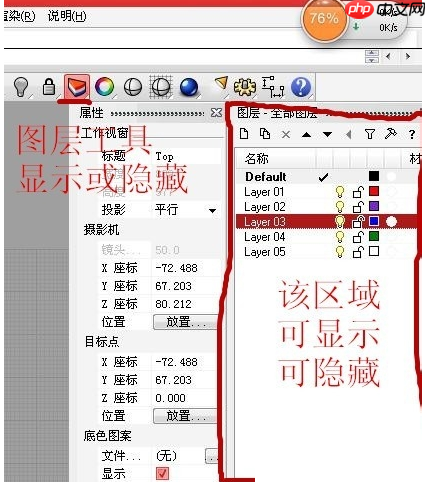This screenshot has height=482, width=426.
Task: Select the Layer 01 name
Action: [x=264, y=192]
